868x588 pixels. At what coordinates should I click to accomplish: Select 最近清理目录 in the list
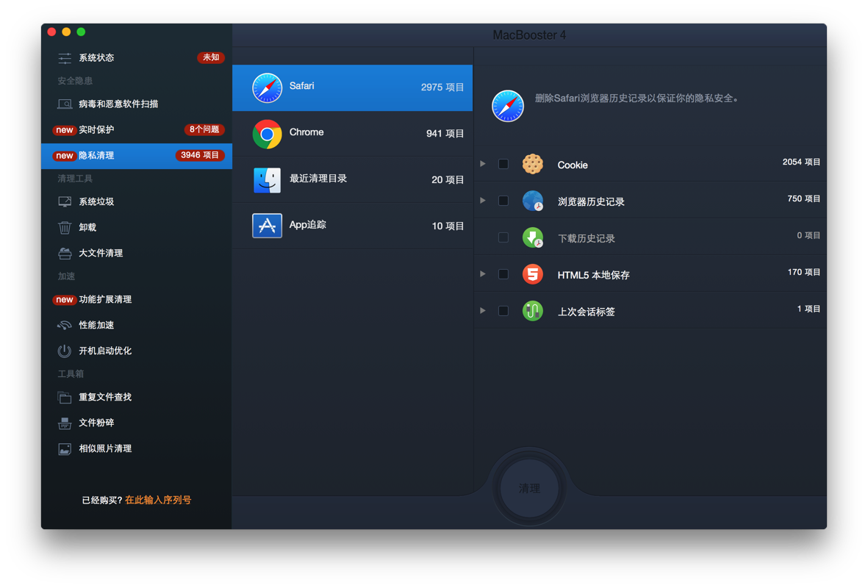353,180
